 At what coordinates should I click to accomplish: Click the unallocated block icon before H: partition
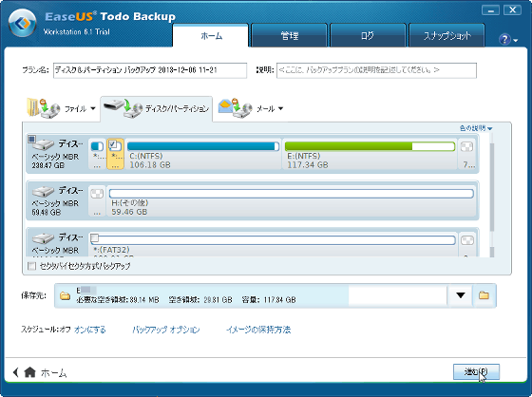(x=97, y=194)
